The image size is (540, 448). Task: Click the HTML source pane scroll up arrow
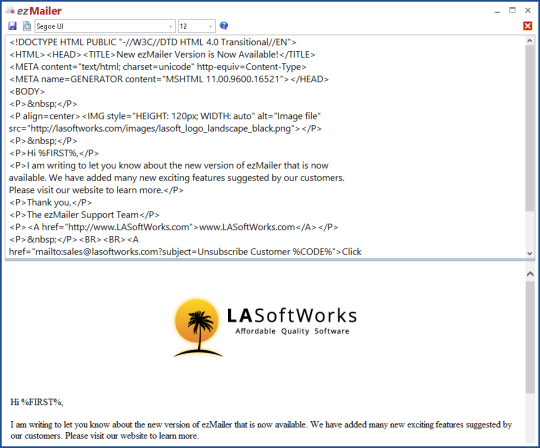coord(530,41)
